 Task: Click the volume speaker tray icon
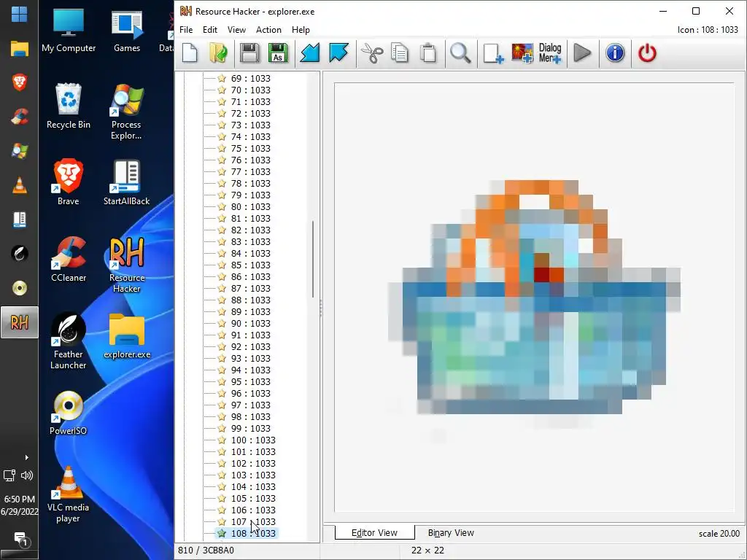[x=27, y=475]
